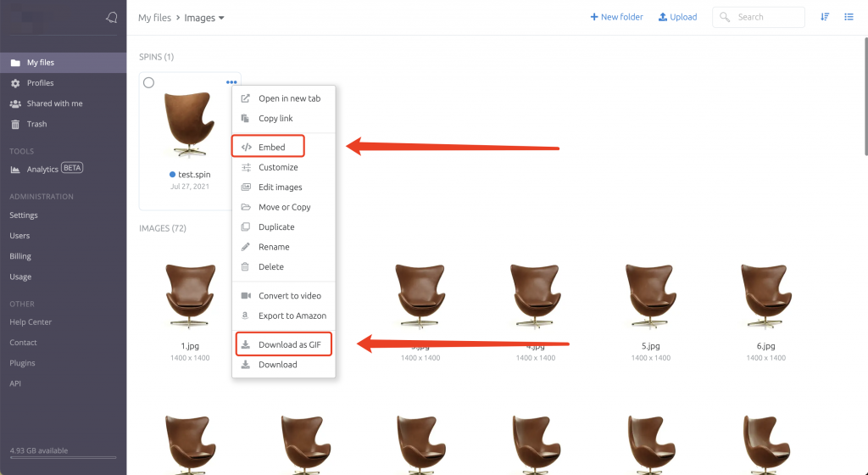Click the Edit images icon
The width and height of the screenshot is (868, 475).
pos(246,187)
